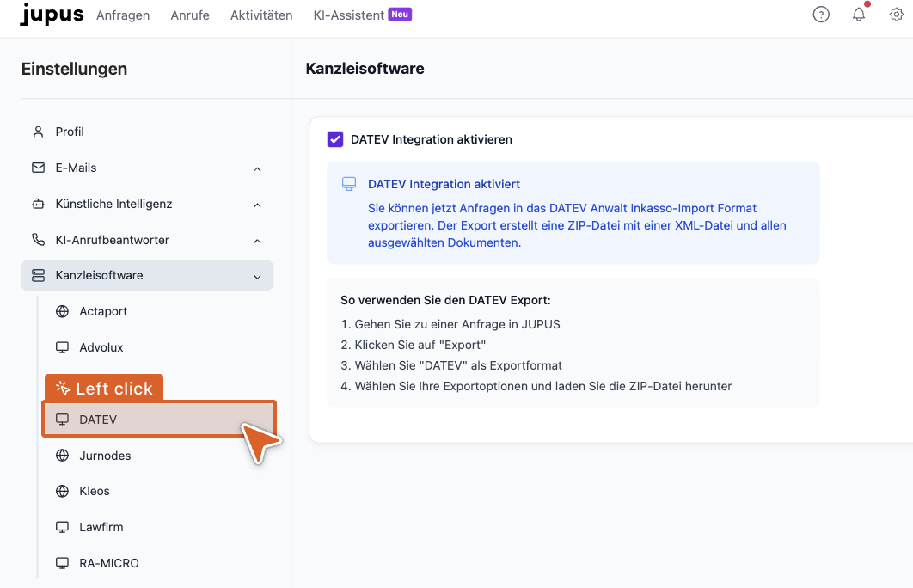Open the KI-Assistent menu

[x=349, y=15]
